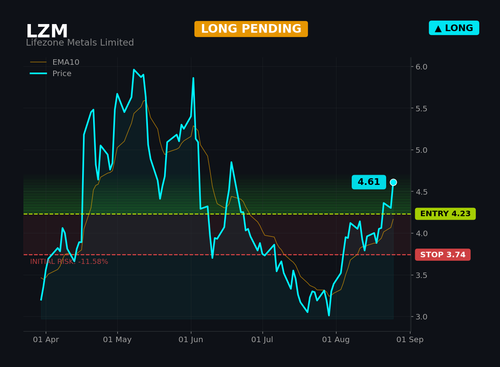Click the Lifezone Metals Limited subtitle
This screenshot has height=367, width=500.
pyautogui.click(x=80, y=43)
